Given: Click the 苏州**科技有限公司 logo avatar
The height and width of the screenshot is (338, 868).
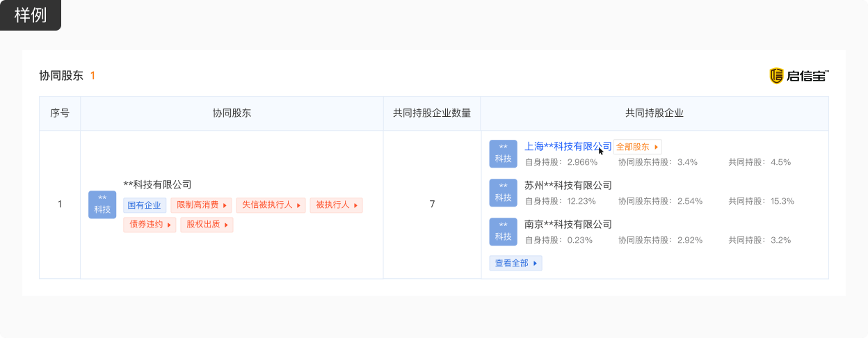Looking at the screenshot, I should 503,193.
